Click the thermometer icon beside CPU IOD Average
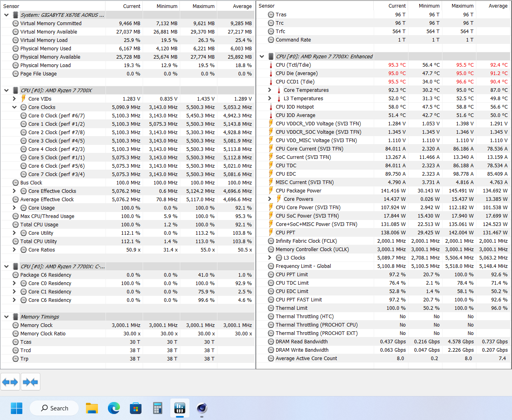This screenshot has height=420, width=512. pos(271,115)
